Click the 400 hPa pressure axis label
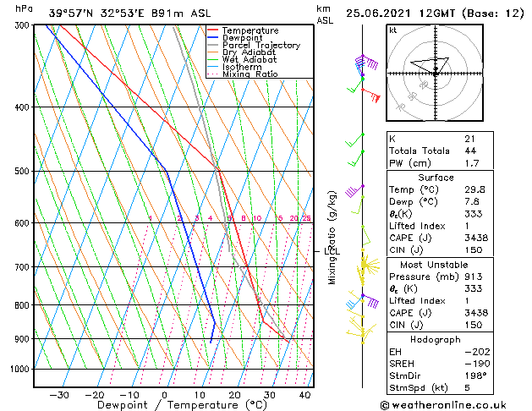The image size is (532, 411). [x=24, y=107]
